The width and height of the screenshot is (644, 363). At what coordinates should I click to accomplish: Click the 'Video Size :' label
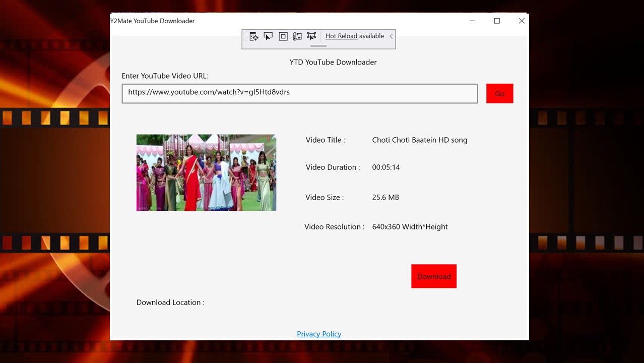pos(325,198)
